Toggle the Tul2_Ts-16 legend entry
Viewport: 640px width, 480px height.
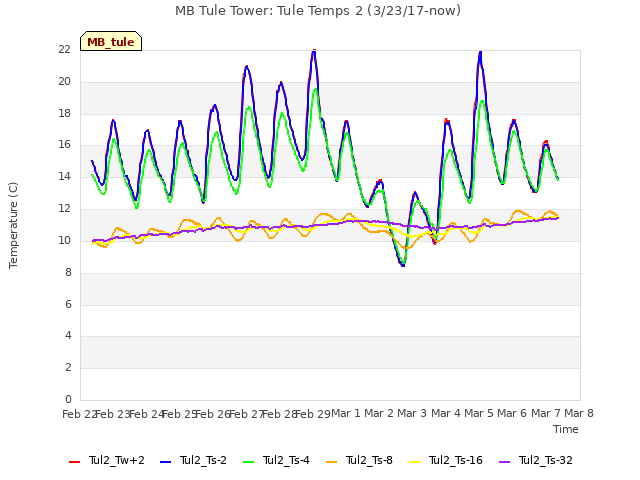[x=446, y=461]
